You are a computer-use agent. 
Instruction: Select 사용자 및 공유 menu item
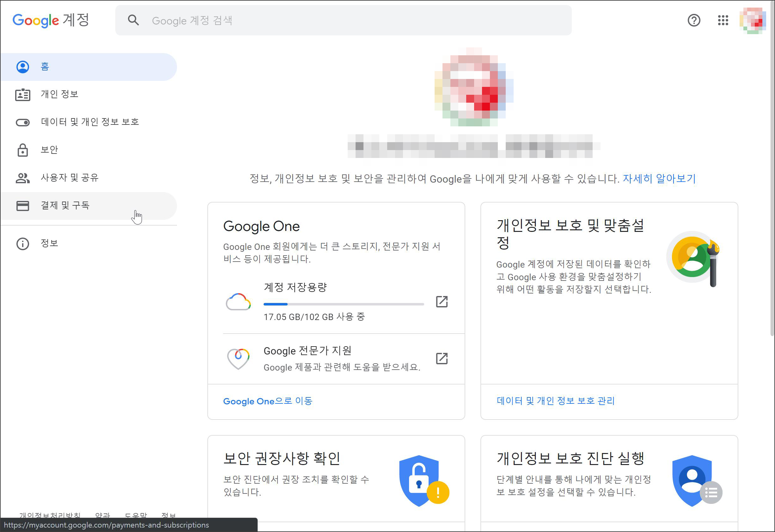click(69, 178)
